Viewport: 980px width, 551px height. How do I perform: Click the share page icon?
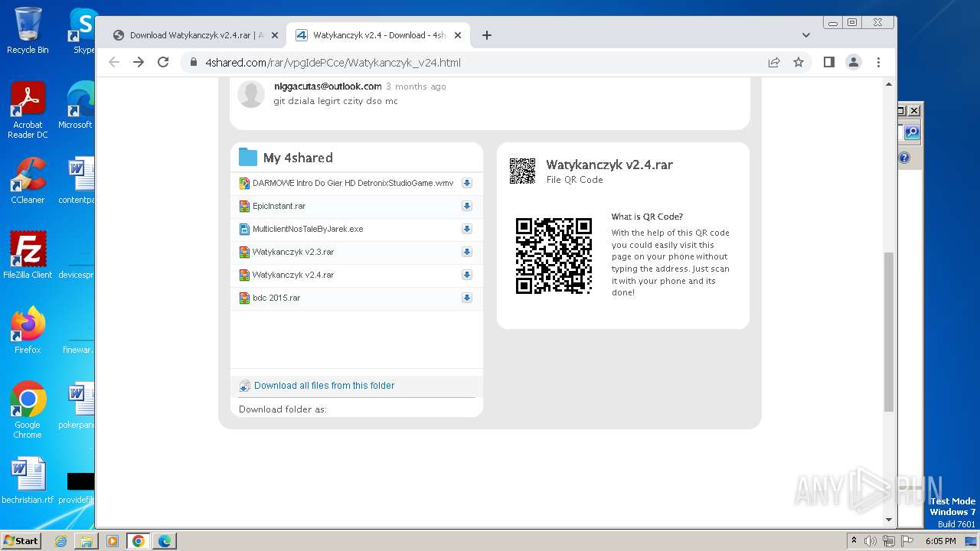pos(774,63)
